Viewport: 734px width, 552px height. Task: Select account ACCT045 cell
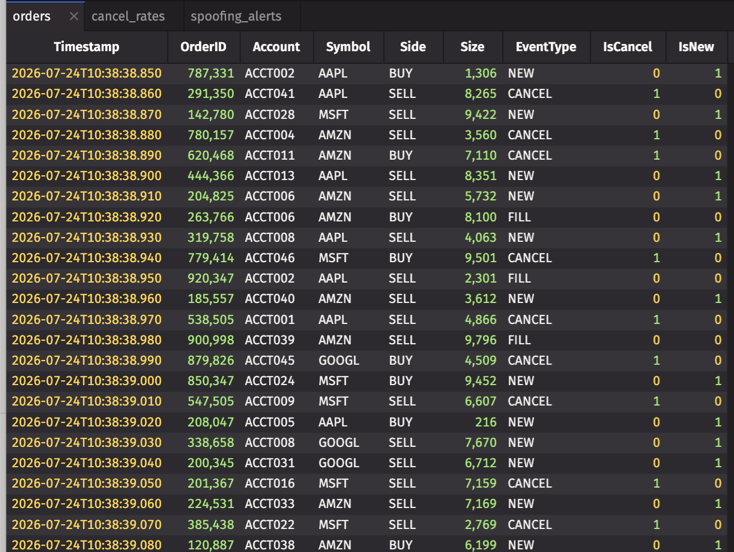(x=276, y=361)
